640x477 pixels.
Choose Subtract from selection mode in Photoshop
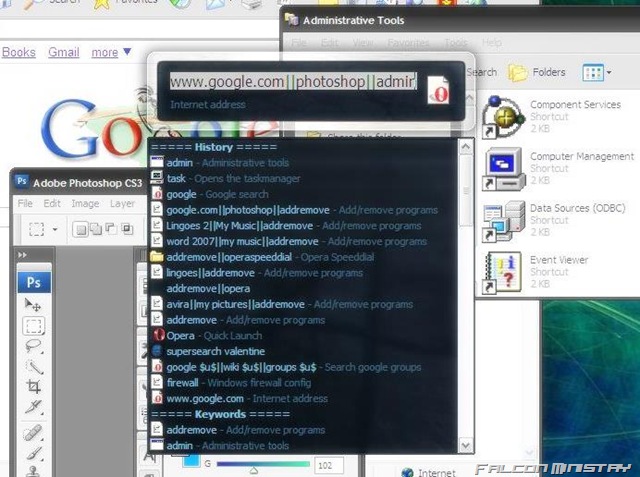coord(111,229)
